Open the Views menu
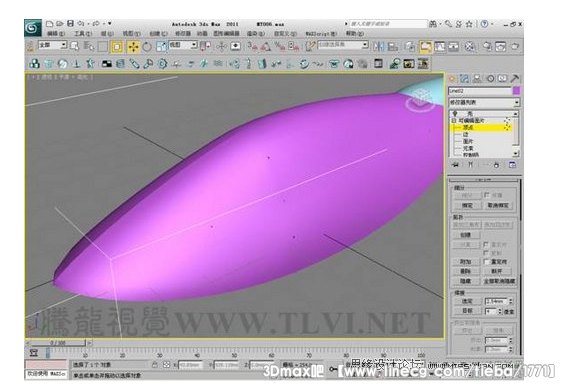 pyautogui.click(x=131, y=34)
